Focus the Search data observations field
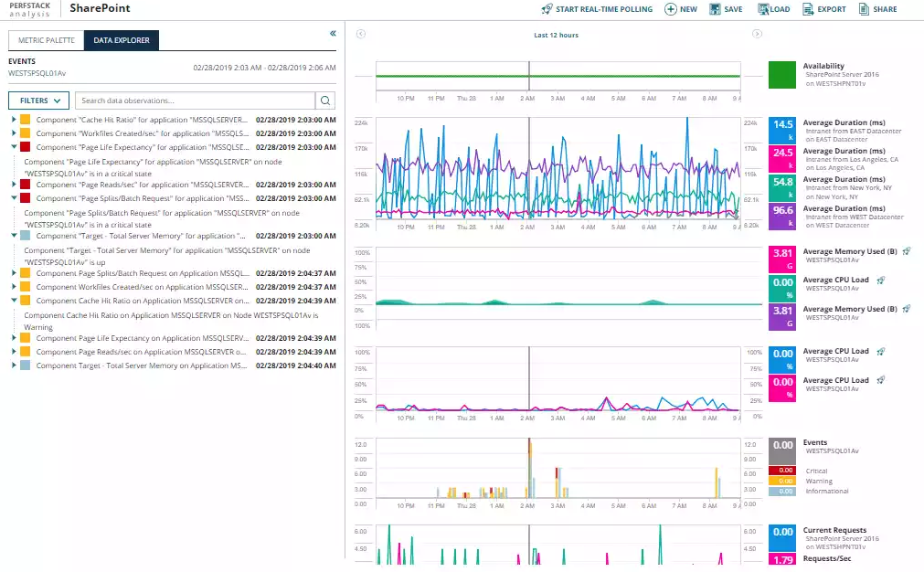Image resolution: width=924 pixels, height=572 pixels. click(x=195, y=101)
